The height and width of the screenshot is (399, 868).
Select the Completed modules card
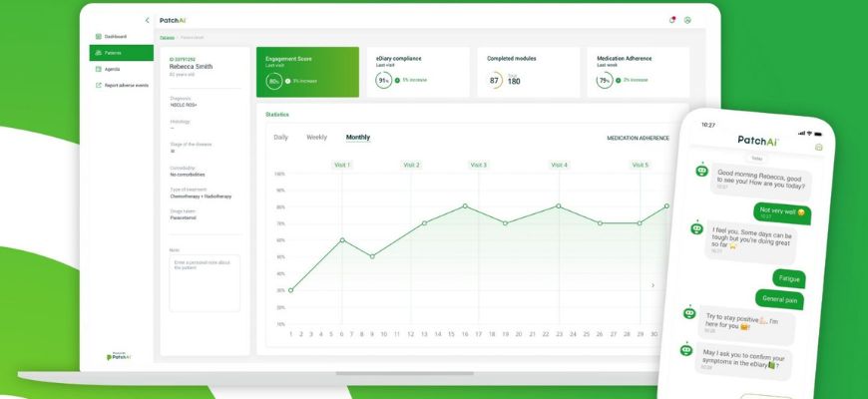click(x=528, y=72)
